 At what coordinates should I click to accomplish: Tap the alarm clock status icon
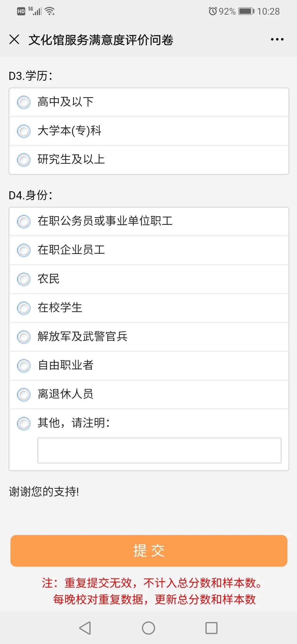coord(213,11)
